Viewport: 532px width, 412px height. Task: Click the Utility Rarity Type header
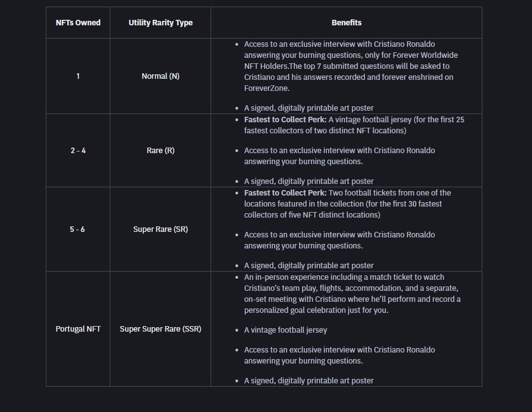(x=160, y=23)
